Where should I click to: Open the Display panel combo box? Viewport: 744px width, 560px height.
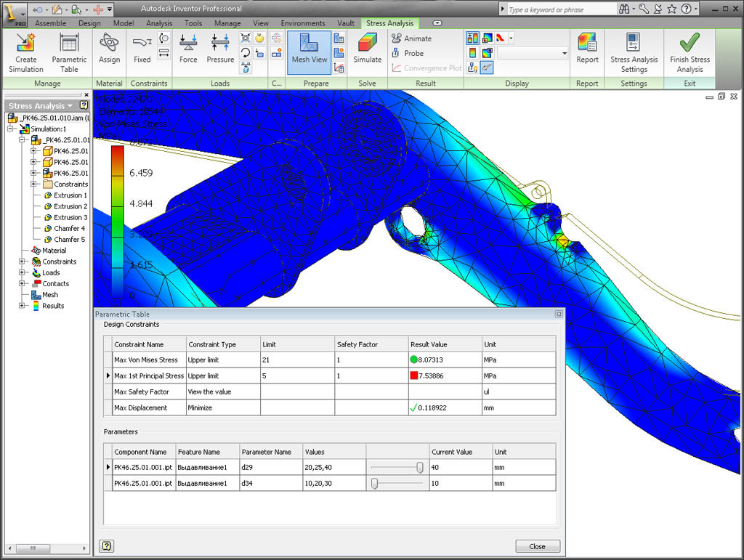pos(533,53)
